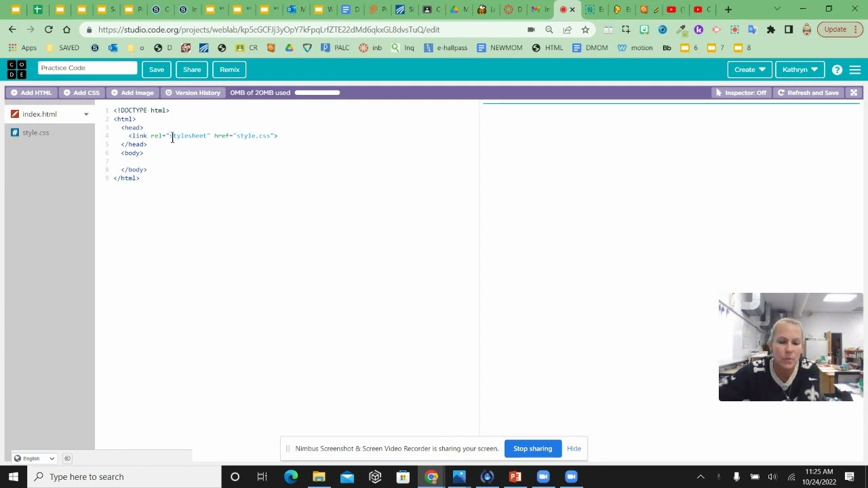Click the Practice Code project name field

coord(87,68)
